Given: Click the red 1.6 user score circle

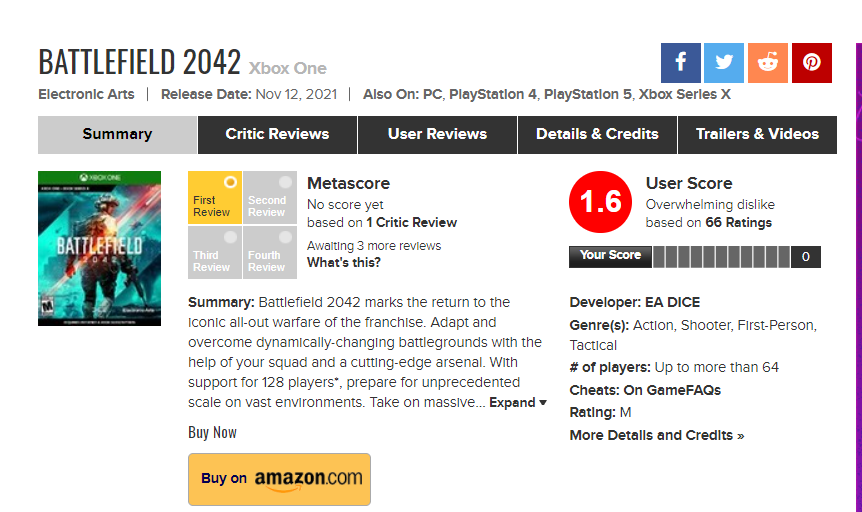Looking at the screenshot, I should click(x=601, y=203).
